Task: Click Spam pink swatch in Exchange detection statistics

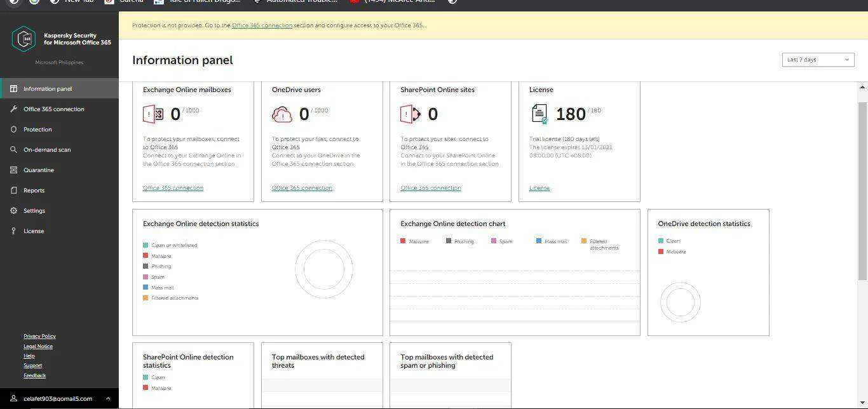Action: coord(146,277)
